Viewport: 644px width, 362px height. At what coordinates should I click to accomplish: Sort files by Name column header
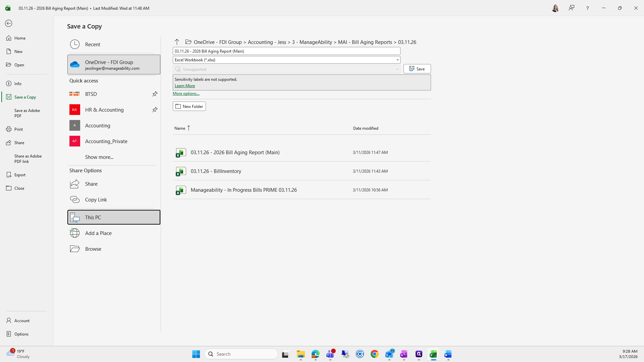(180, 128)
